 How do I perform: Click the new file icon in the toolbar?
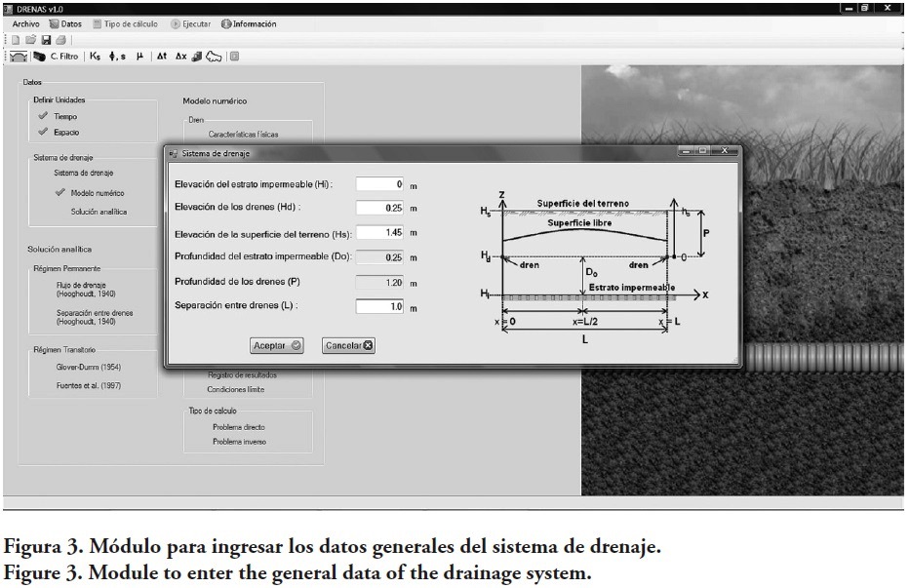16,40
